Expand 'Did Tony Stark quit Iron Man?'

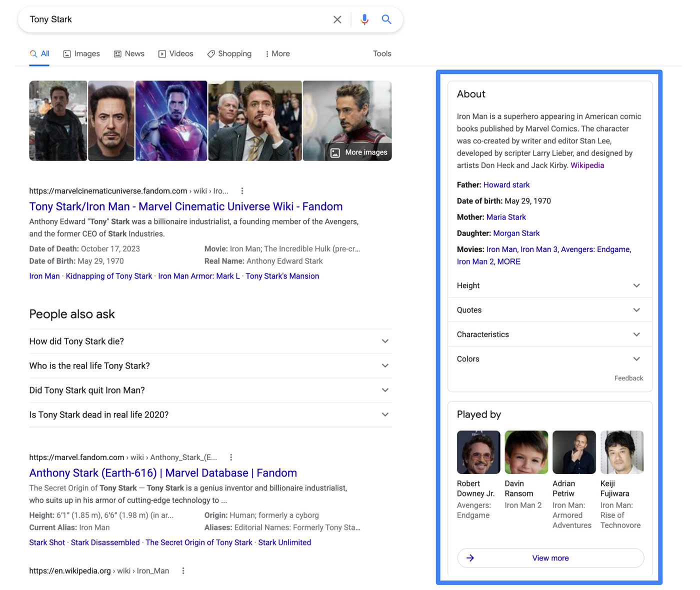click(210, 390)
